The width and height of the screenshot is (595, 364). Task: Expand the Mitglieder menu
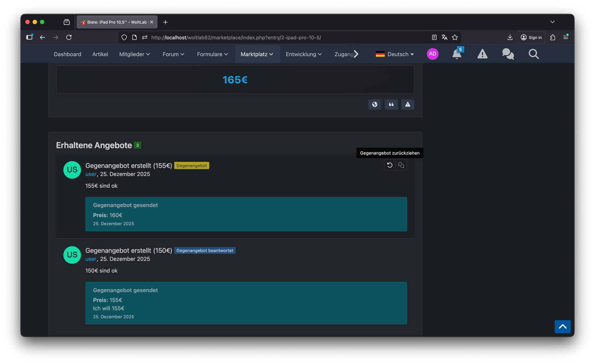134,54
